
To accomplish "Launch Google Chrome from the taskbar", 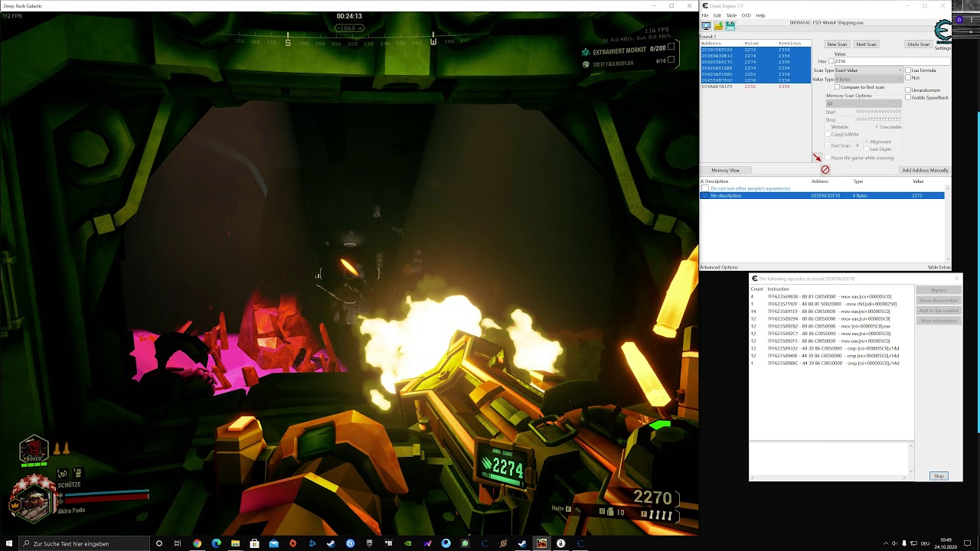I will (x=197, y=543).
